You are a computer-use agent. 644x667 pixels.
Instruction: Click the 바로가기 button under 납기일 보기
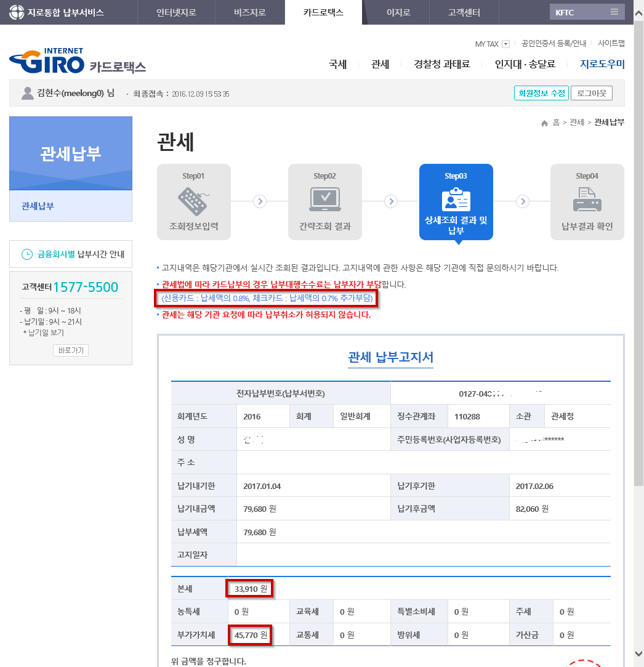71,350
